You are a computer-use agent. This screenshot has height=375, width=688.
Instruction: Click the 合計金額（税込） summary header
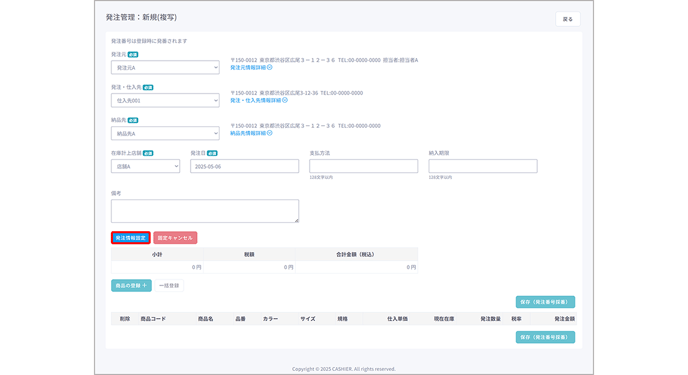pyautogui.click(x=356, y=254)
